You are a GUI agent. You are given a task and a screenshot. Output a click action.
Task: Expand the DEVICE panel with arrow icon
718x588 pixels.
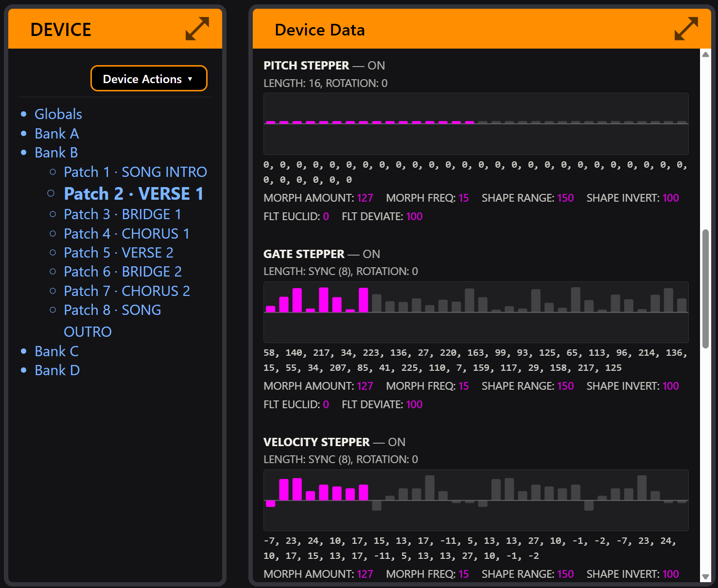(x=197, y=29)
